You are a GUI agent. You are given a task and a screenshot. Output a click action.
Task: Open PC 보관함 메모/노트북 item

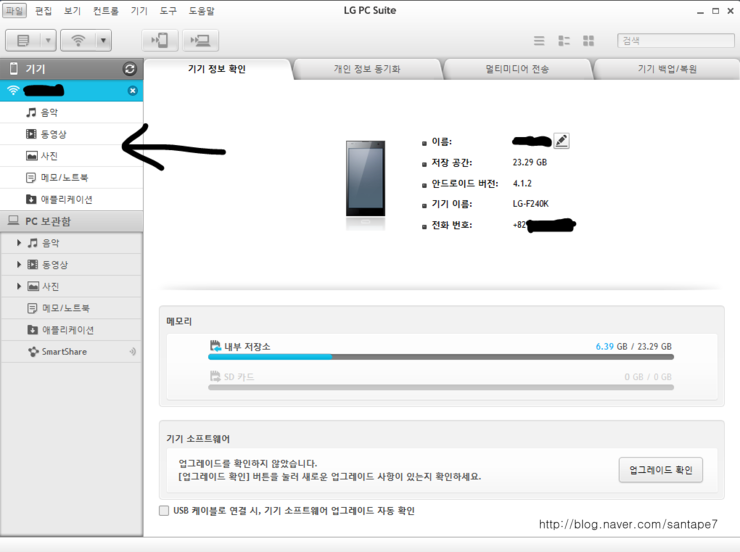[x=72, y=308]
